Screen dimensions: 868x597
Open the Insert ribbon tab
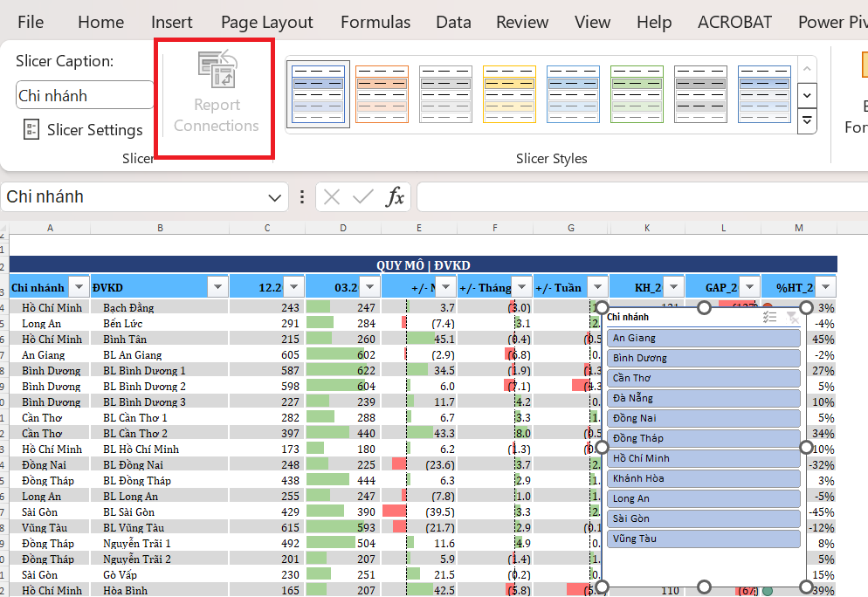point(172,22)
